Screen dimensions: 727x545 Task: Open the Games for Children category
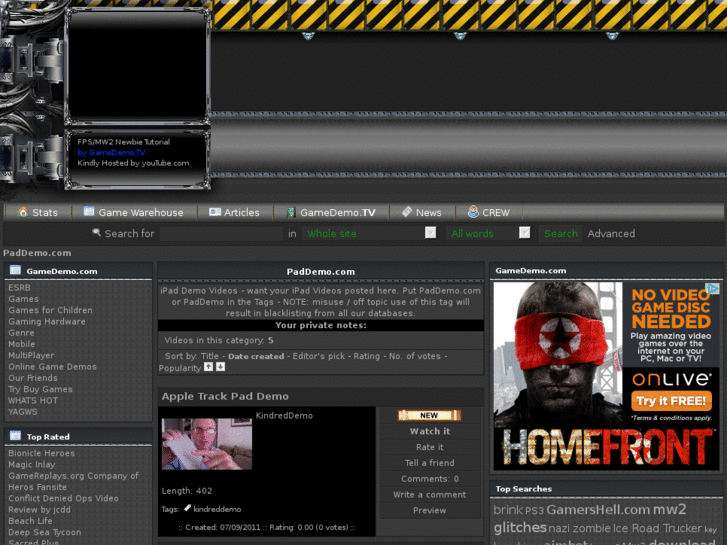pyautogui.click(x=50, y=310)
